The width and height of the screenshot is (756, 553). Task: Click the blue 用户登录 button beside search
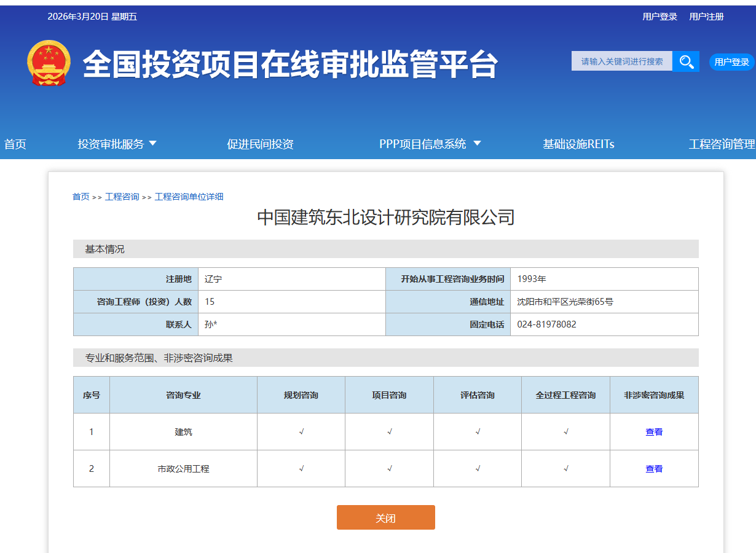coord(731,62)
